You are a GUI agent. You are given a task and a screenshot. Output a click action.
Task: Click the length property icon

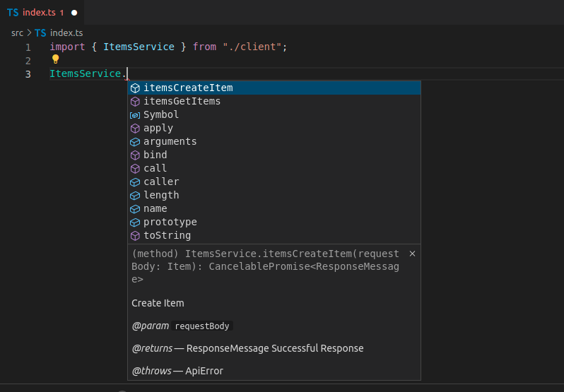(x=135, y=195)
